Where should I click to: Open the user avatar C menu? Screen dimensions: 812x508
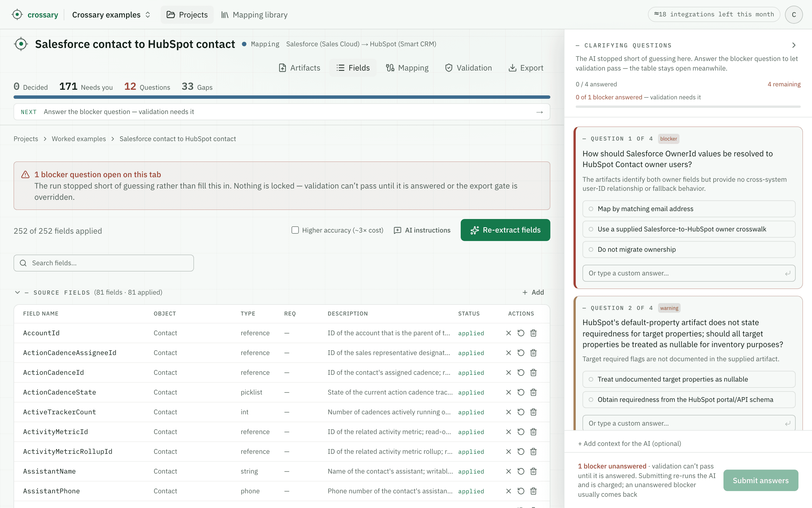pos(794,15)
